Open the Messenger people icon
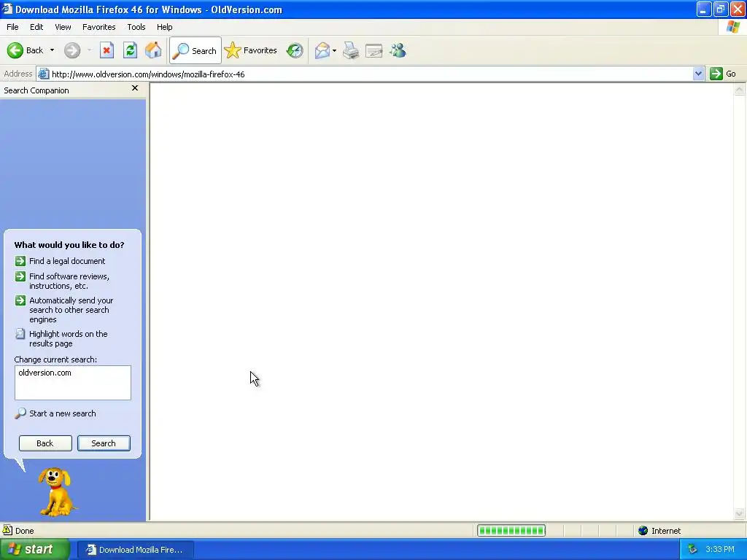 pyautogui.click(x=398, y=50)
